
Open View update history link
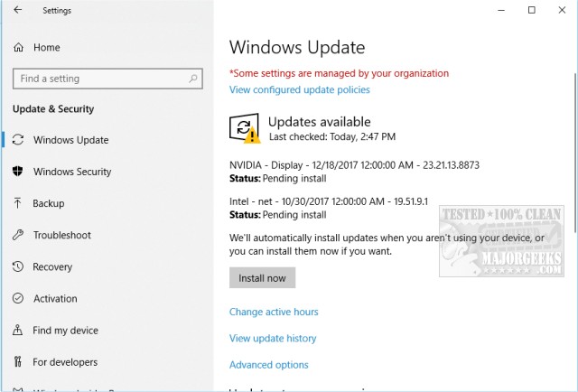[x=273, y=339]
